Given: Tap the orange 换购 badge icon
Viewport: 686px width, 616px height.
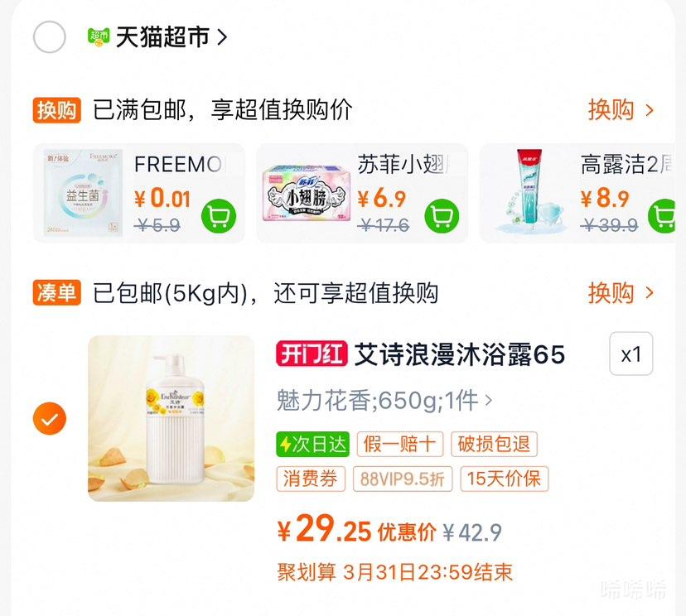Looking at the screenshot, I should 57,110.
